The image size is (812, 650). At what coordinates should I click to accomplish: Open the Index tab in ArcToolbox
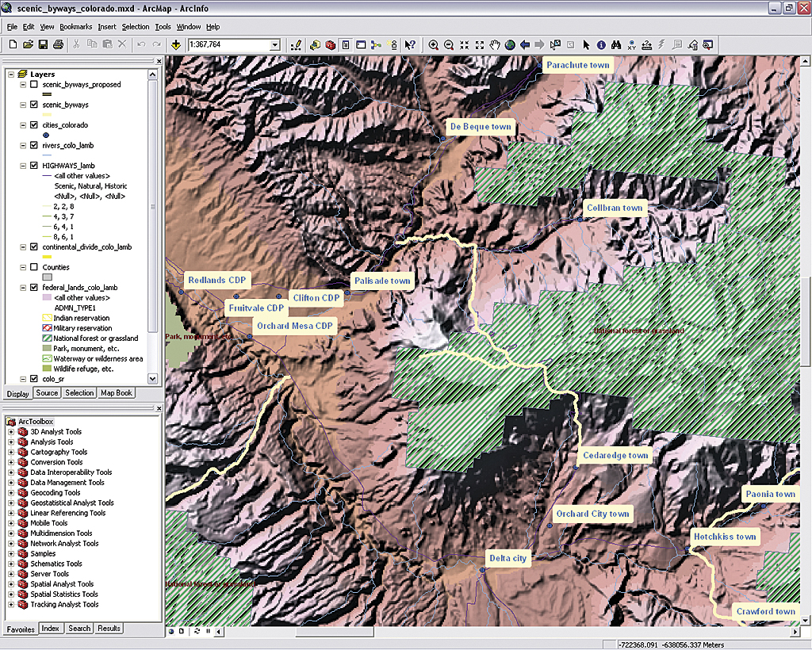(x=50, y=629)
